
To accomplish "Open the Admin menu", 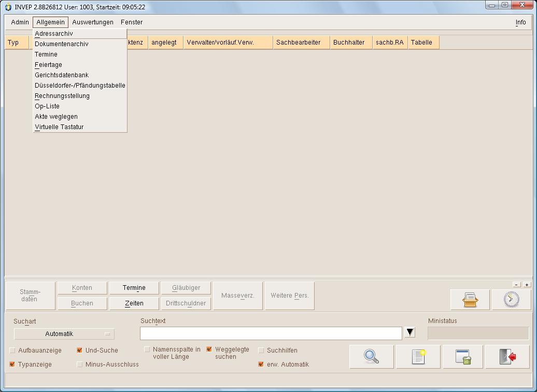I will (20, 22).
